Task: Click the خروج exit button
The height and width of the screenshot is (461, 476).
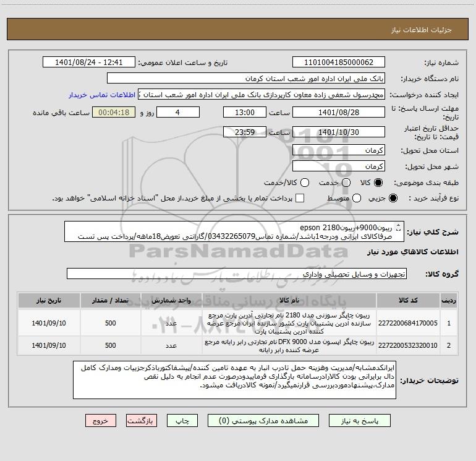Action: (101, 421)
